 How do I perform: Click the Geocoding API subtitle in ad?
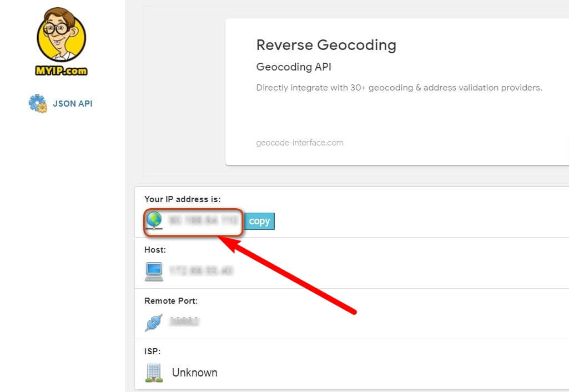point(294,67)
